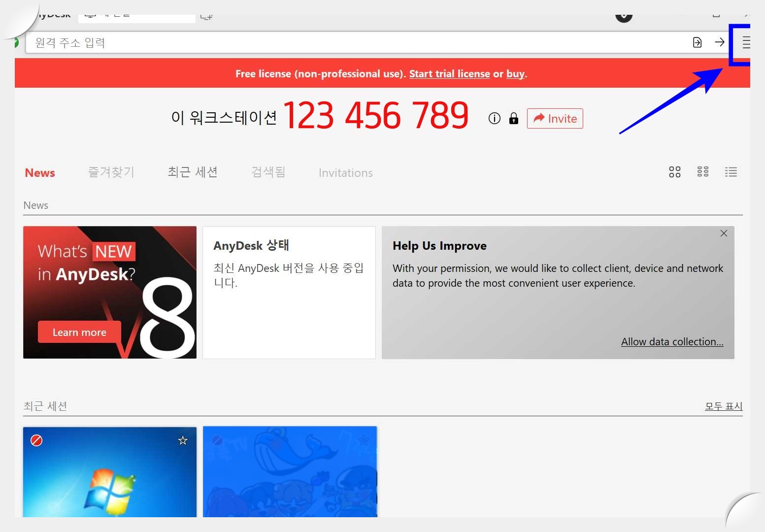
Task: Switch sessions to detailed tile view
Action: click(702, 172)
